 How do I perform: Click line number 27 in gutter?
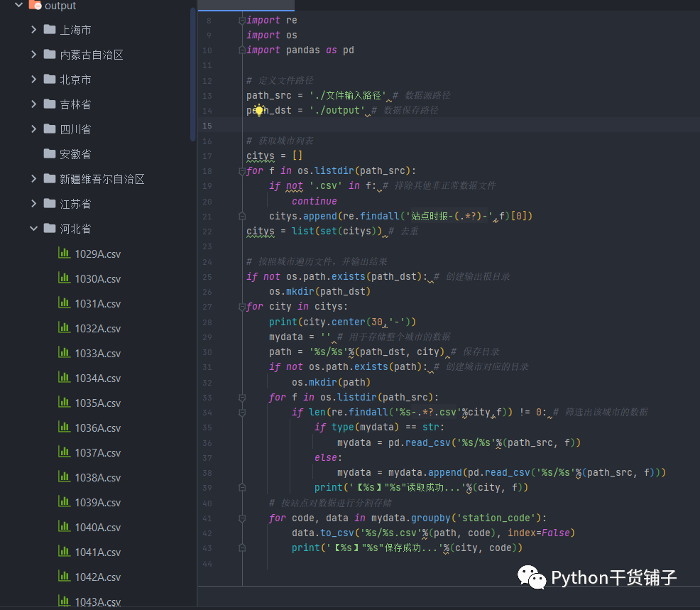click(x=207, y=307)
